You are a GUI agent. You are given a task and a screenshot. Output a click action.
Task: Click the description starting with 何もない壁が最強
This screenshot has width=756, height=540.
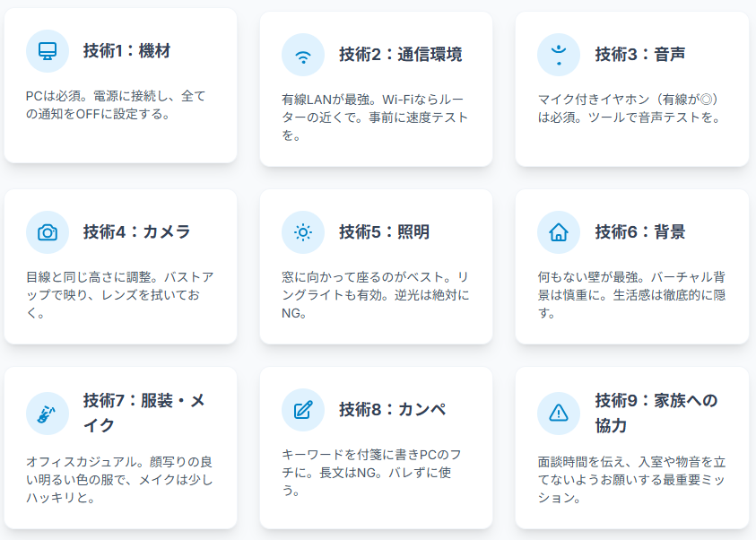tap(630, 294)
